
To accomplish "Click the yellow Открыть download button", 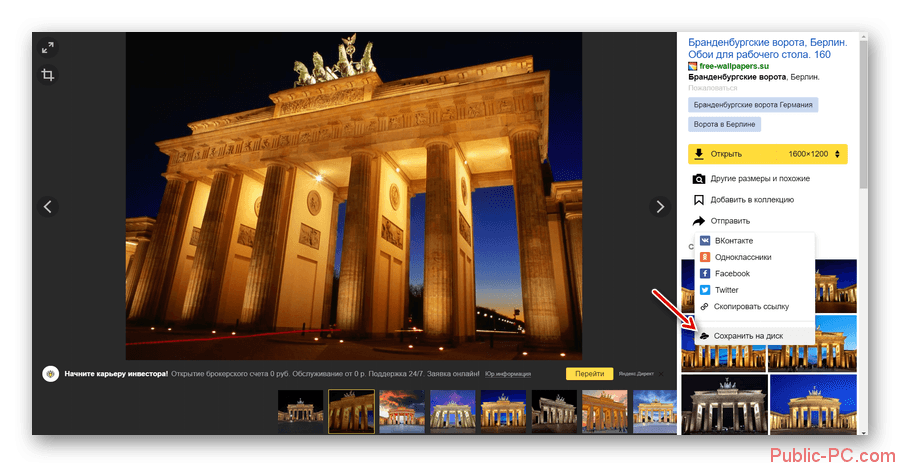I will point(727,154).
